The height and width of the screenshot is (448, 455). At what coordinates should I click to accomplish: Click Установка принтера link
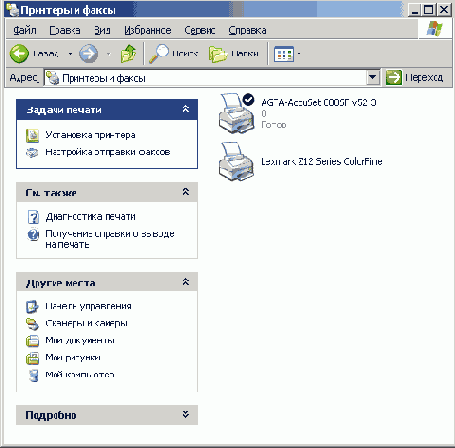click(x=90, y=135)
